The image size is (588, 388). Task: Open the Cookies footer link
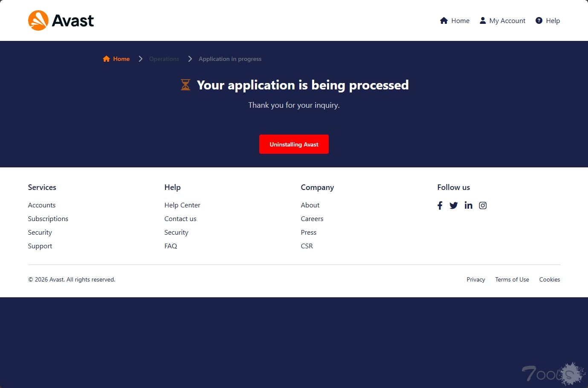point(550,280)
